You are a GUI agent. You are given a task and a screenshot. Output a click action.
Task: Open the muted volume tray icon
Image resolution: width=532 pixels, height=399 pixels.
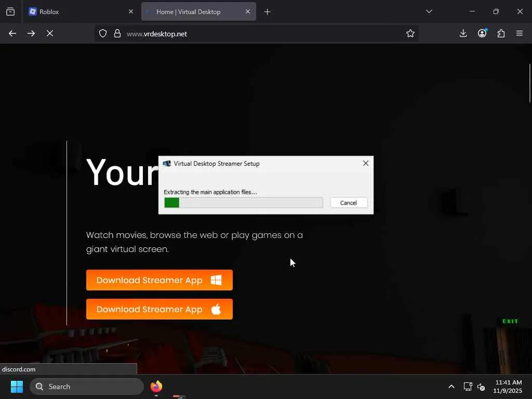(x=481, y=387)
